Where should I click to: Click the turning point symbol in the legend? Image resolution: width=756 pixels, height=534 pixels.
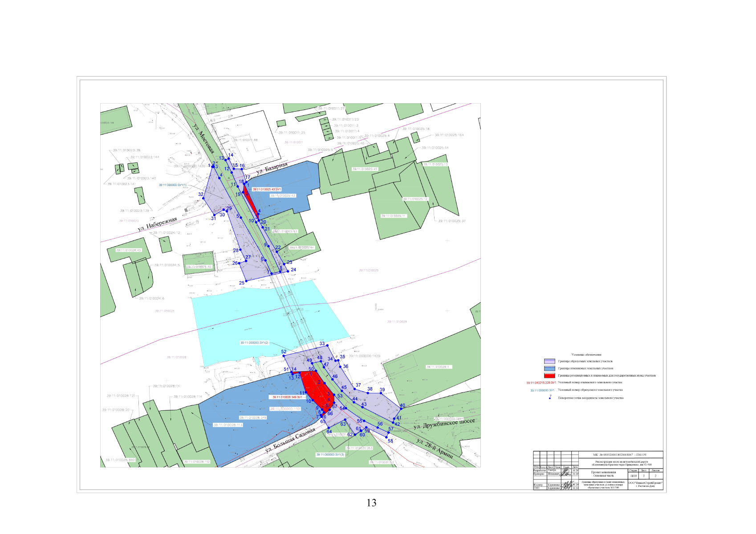[550, 397]
